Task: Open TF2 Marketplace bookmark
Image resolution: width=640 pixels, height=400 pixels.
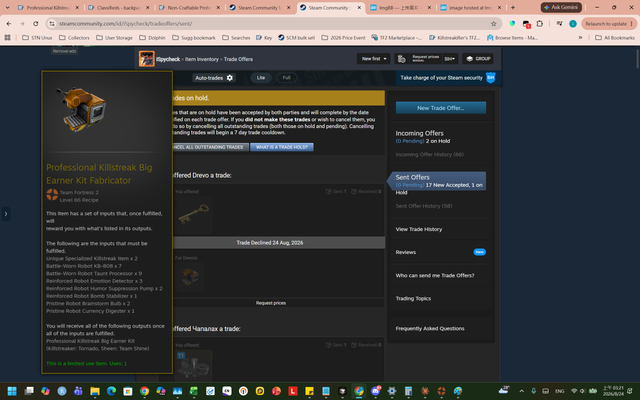Action: (x=397, y=38)
